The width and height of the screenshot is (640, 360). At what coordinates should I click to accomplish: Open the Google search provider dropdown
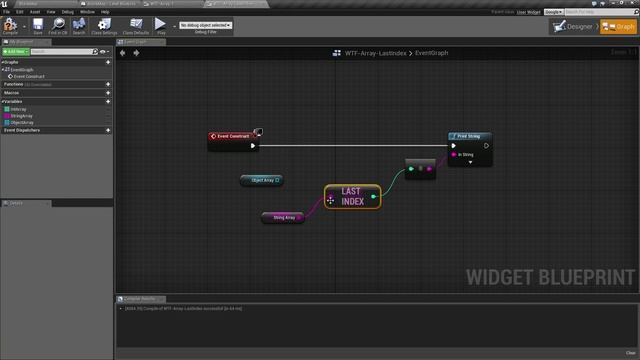[x=553, y=12]
